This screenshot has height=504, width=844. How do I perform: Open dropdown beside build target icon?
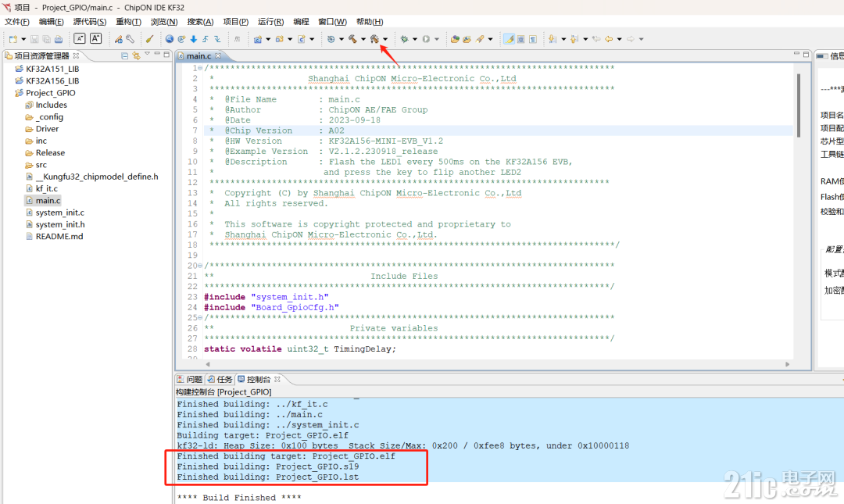(x=342, y=39)
